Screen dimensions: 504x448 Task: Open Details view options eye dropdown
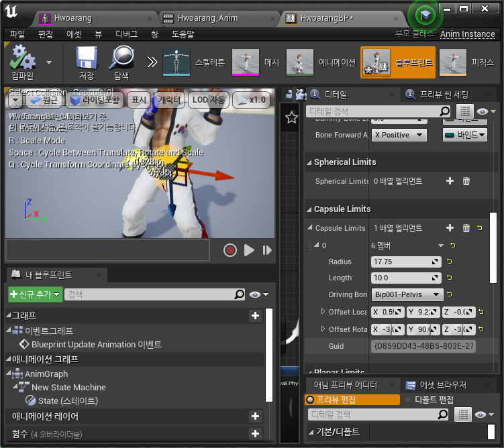pyautogui.click(x=486, y=111)
